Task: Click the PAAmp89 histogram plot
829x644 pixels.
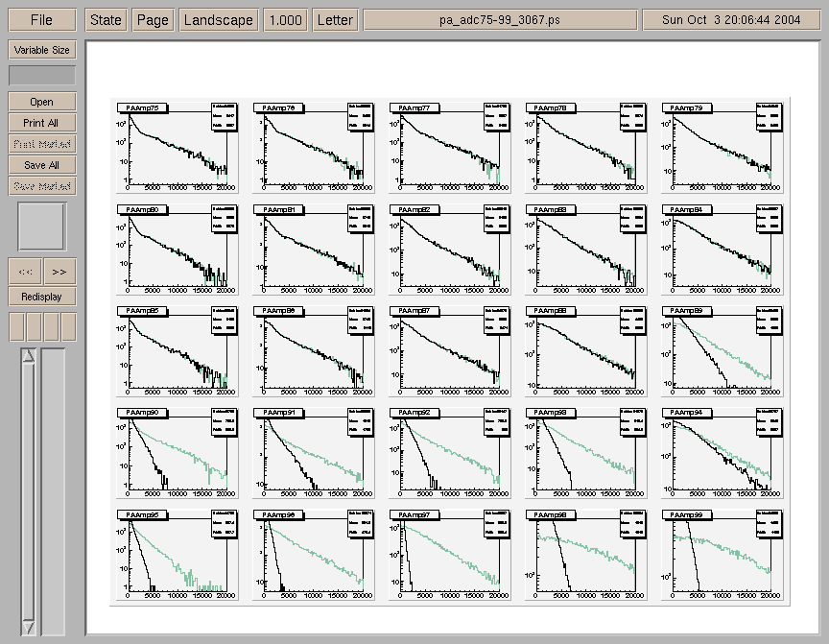Action: point(722,351)
